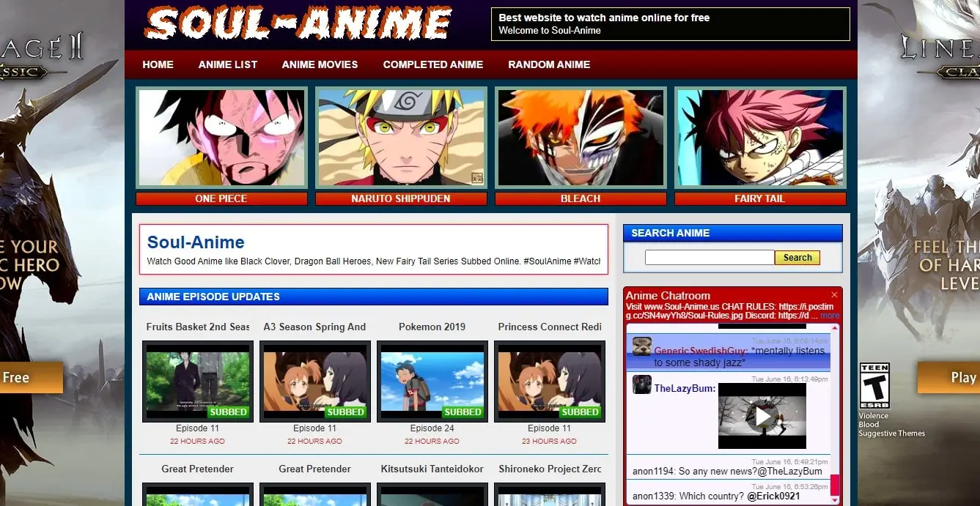Click the yellow Search button
The height and width of the screenshot is (506, 980).
pos(797,258)
